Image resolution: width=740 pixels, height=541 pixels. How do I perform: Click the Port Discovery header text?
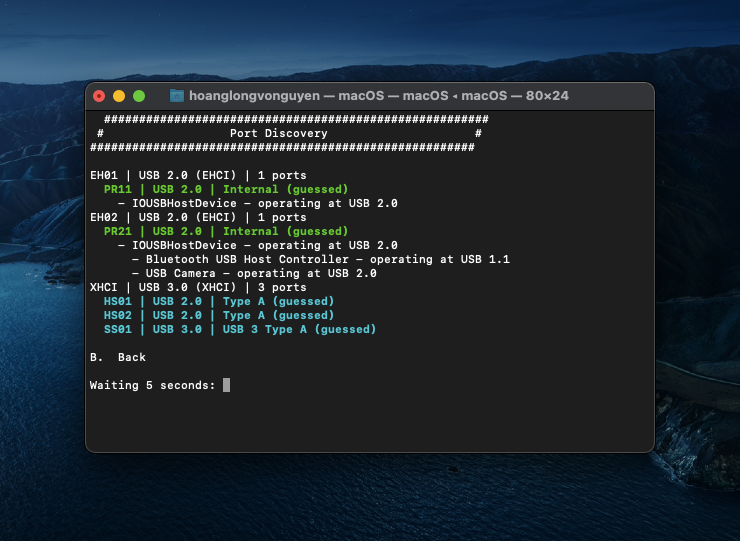278,133
